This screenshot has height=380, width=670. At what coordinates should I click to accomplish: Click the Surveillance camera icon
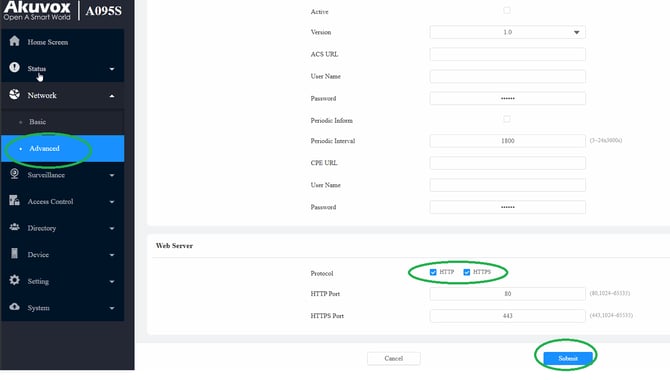point(15,174)
